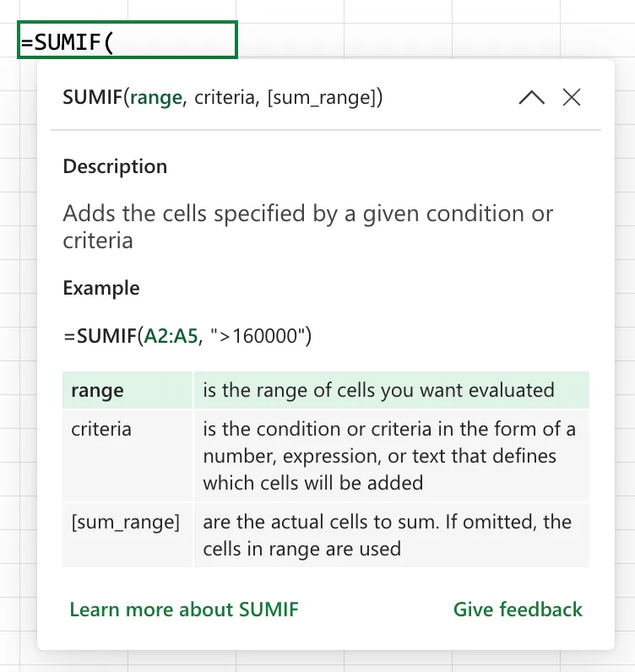Click the Example heading

(101, 288)
